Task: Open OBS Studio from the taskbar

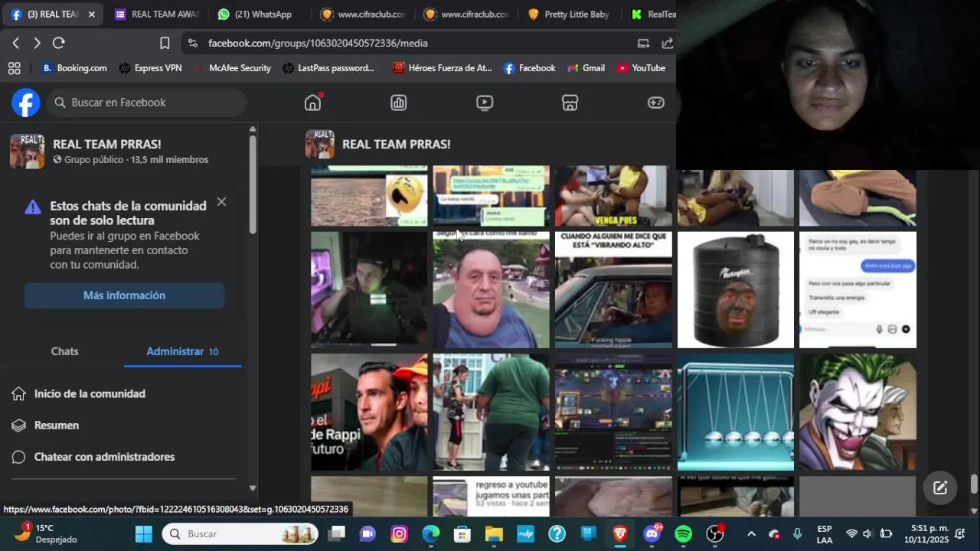Action: point(715,533)
